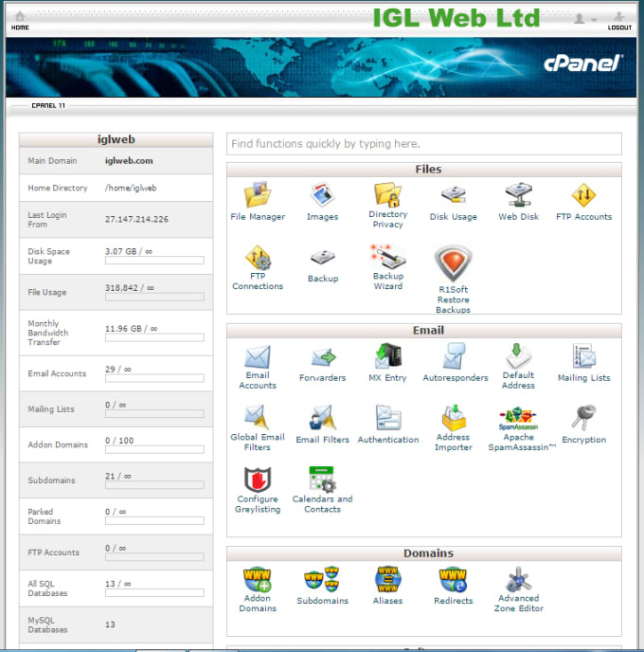Open the MX Entry tool
The width and height of the screenshot is (644, 652).
click(387, 362)
